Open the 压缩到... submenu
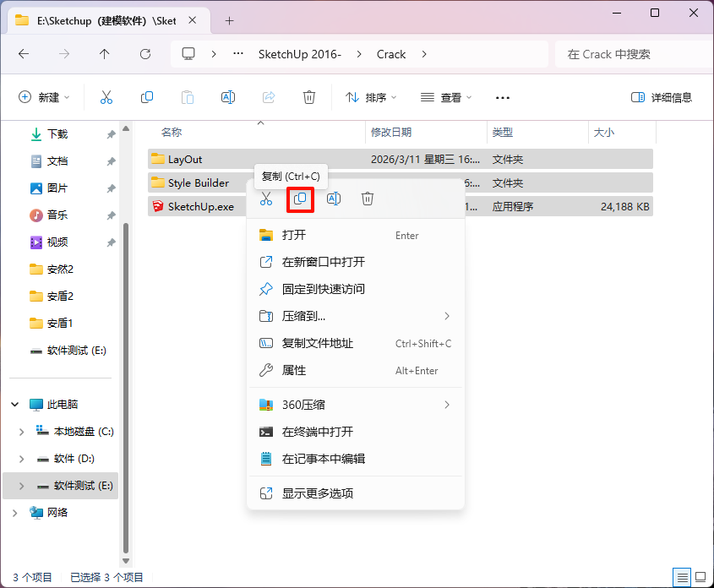This screenshot has width=714, height=588. [x=356, y=316]
